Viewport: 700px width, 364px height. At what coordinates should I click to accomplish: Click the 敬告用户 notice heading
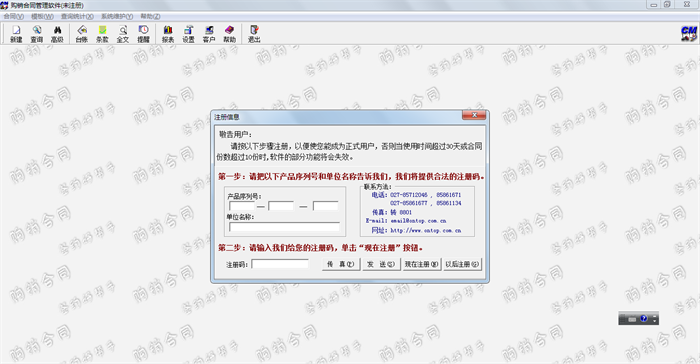[x=235, y=134]
